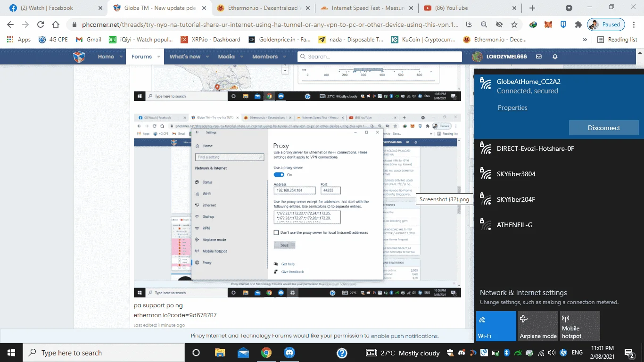Expand the Forums menu dropdown arrow
Image resolution: width=644 pixels, height=362 pixels.
pyautogui.click(x=158, y=57)
